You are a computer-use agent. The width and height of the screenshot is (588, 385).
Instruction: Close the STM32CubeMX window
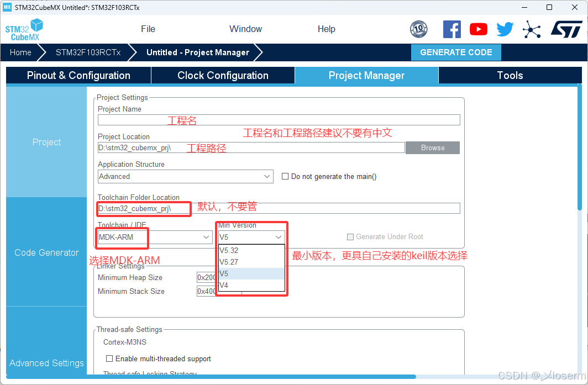[x=575, y=8]
